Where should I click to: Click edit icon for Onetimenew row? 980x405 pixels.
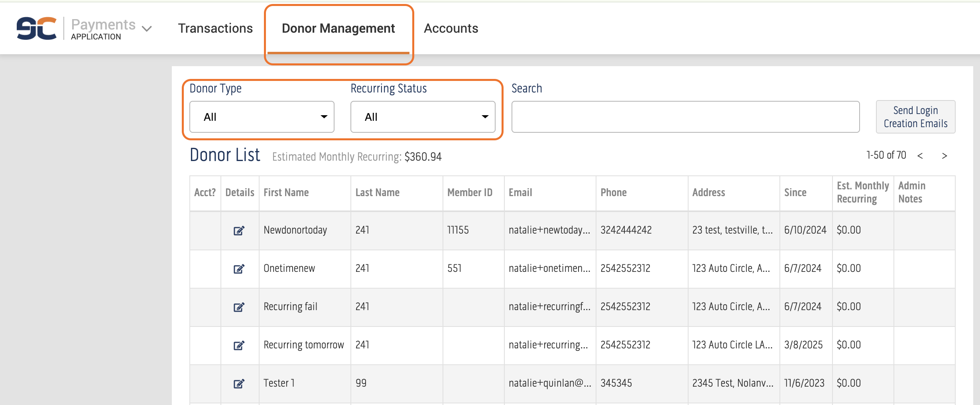click(239, 269)
